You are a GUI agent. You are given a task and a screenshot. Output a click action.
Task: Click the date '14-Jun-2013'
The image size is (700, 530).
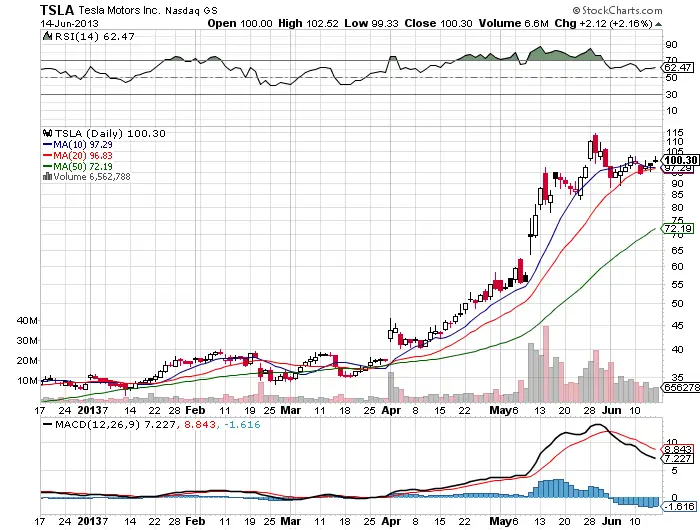click(x=69, y=24)
